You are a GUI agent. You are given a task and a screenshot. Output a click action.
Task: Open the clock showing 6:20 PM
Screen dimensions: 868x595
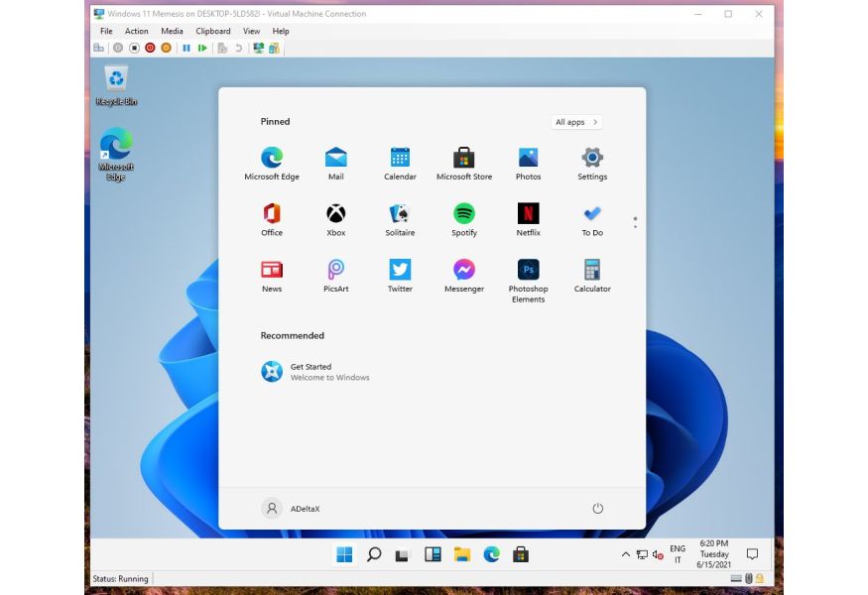click(714, 554)
